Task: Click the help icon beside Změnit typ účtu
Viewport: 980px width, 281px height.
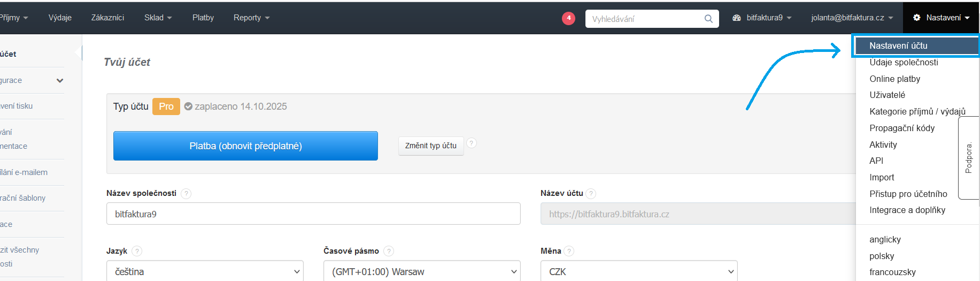Action: [472, 143]
